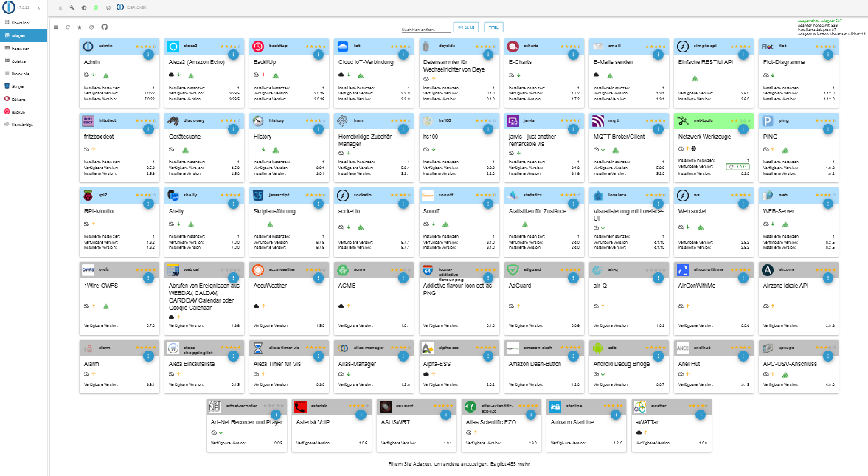
Task: Go to Instanzen in the sidebar
Action: pos(24,49)
